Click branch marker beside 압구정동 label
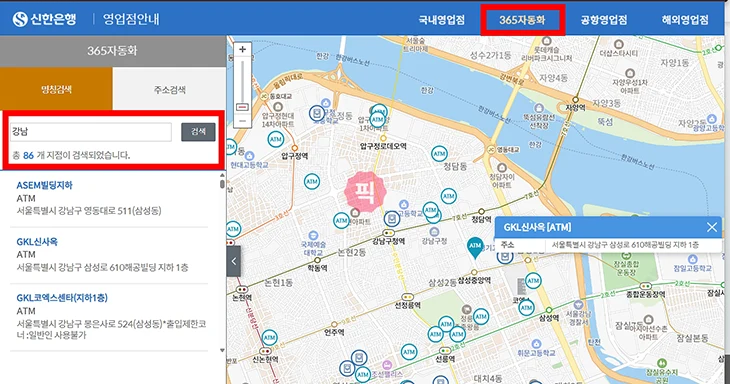730x384 pixels. [x=318, y=113]
